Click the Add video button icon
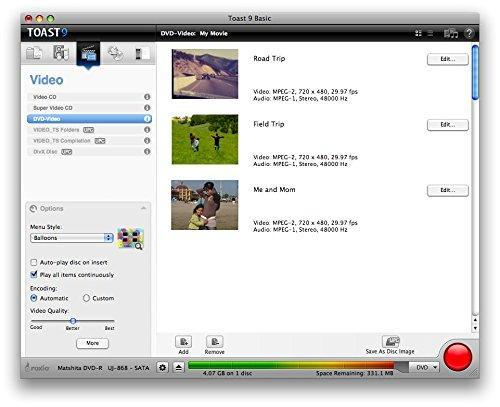 point(183,342)
